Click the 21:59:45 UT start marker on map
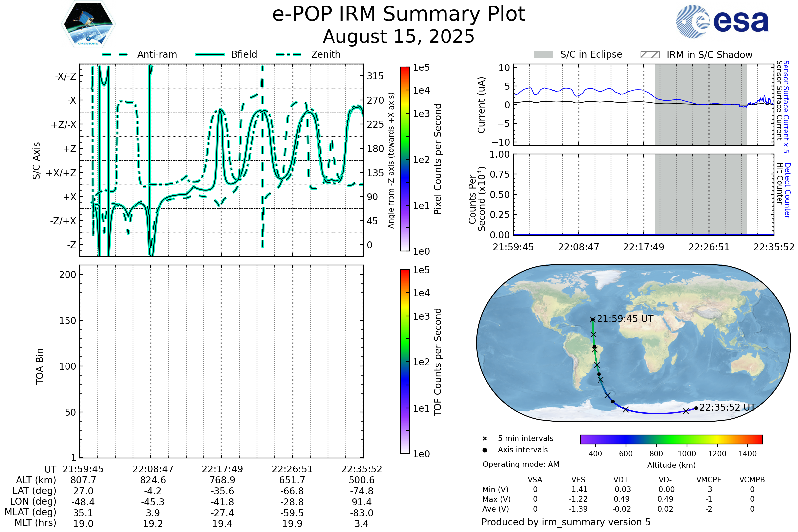 [593, 319]
